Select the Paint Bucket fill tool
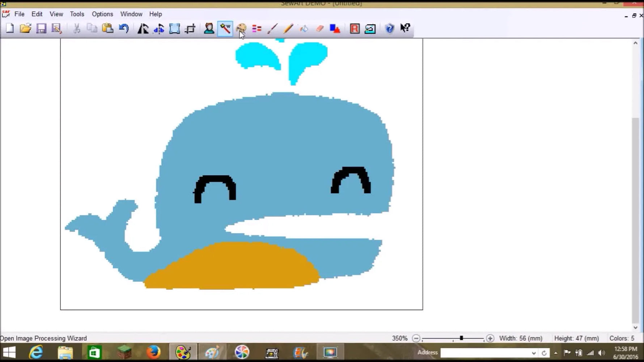 point(304,28)
